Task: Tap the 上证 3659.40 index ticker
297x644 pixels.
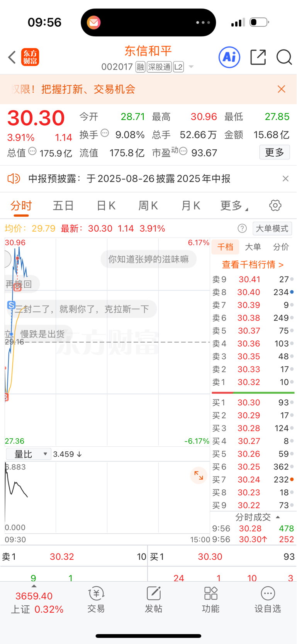Action: point(37,603)
